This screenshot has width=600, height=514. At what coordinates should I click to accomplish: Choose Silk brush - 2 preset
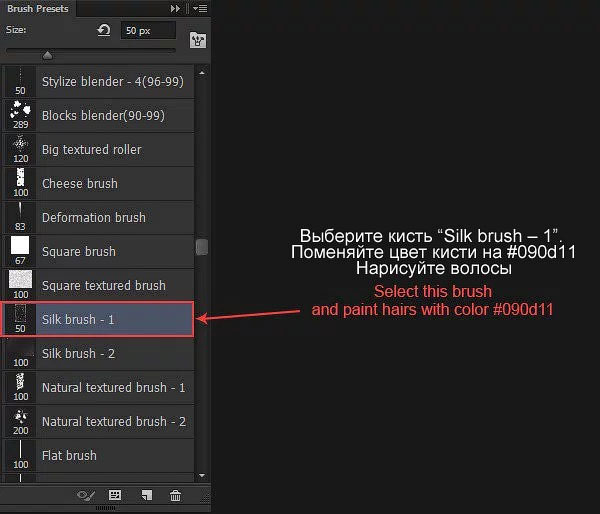(98, 354)
